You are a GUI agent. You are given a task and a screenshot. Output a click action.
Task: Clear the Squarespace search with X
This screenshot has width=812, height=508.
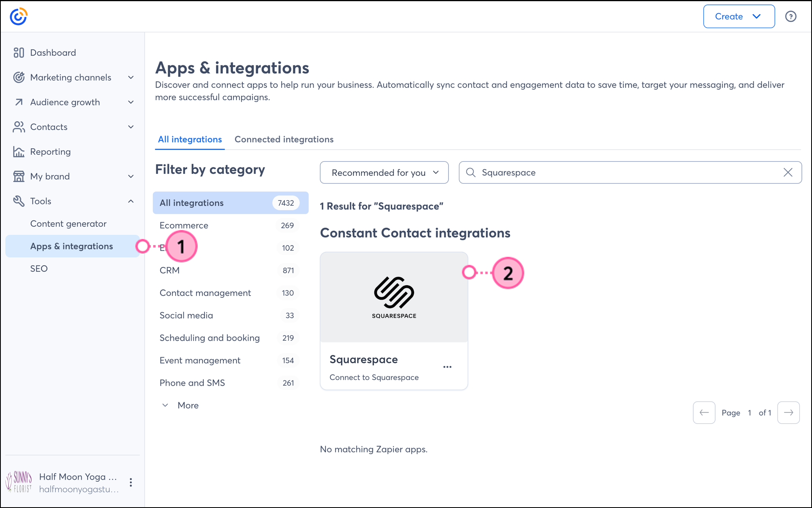pos(788,173)
